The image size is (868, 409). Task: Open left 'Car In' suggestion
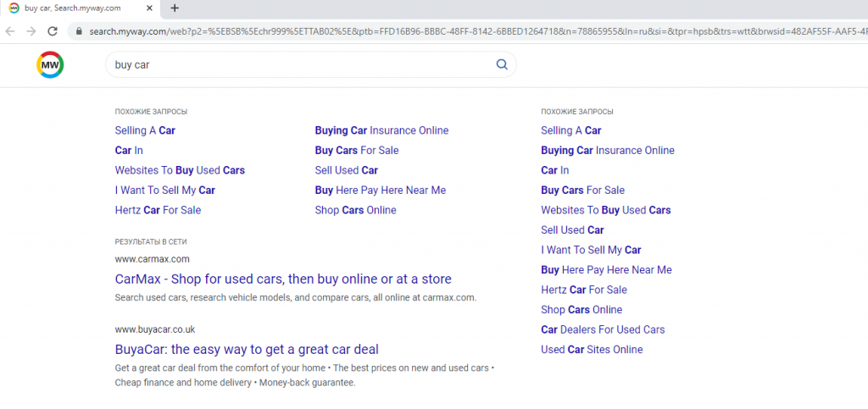tap(129, 151)
